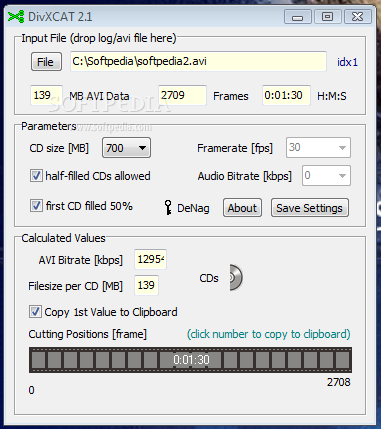The image size is (381, 429).
Task: Click the input file path field
Action: (198, 61)
